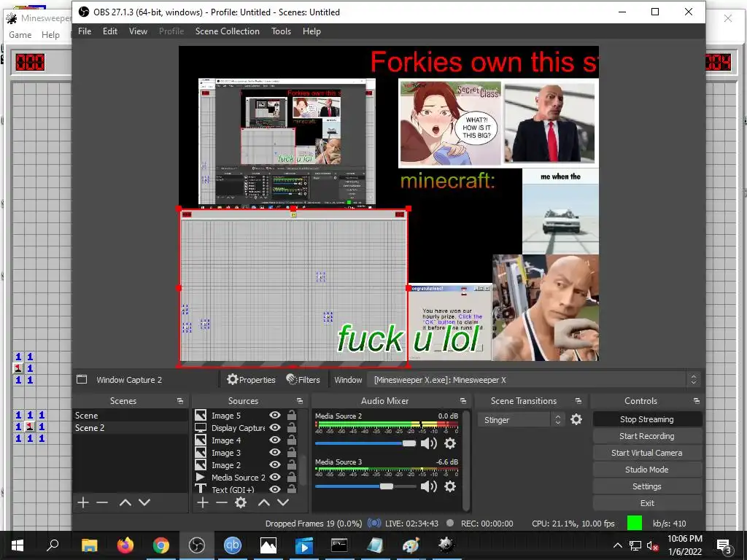Open the notification center icon

click(x=724, y=545)
